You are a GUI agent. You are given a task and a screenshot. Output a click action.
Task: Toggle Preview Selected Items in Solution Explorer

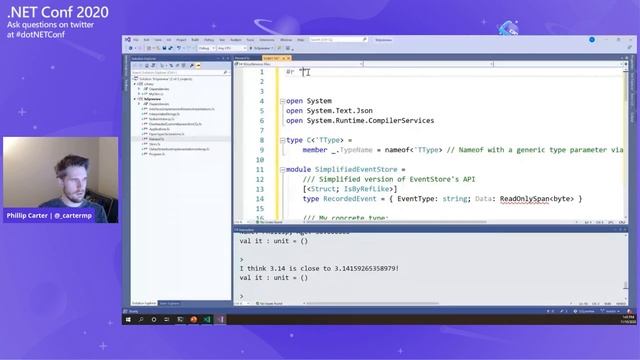(198, 66)
